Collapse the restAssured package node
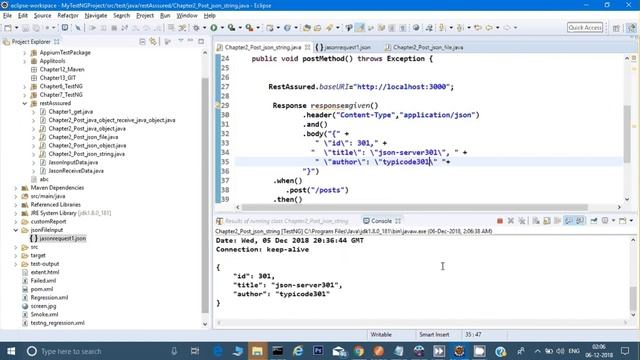The width and height of the screenshot is (640, 360). coord(24,103)
